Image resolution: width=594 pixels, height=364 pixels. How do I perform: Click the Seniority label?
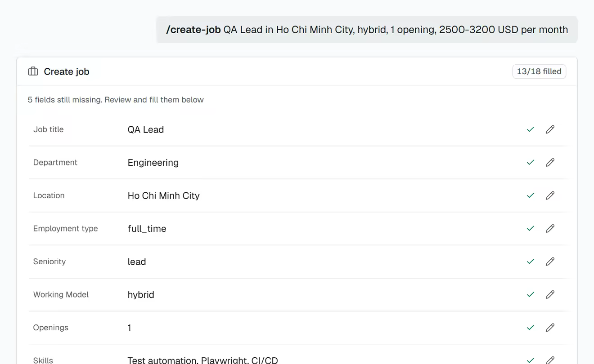point(49,262)
